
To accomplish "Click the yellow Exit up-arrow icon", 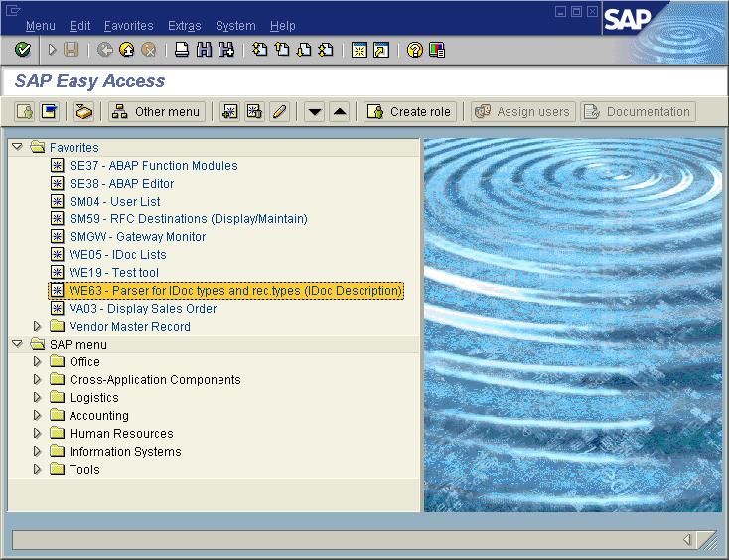I will click(x=127, y=50).
